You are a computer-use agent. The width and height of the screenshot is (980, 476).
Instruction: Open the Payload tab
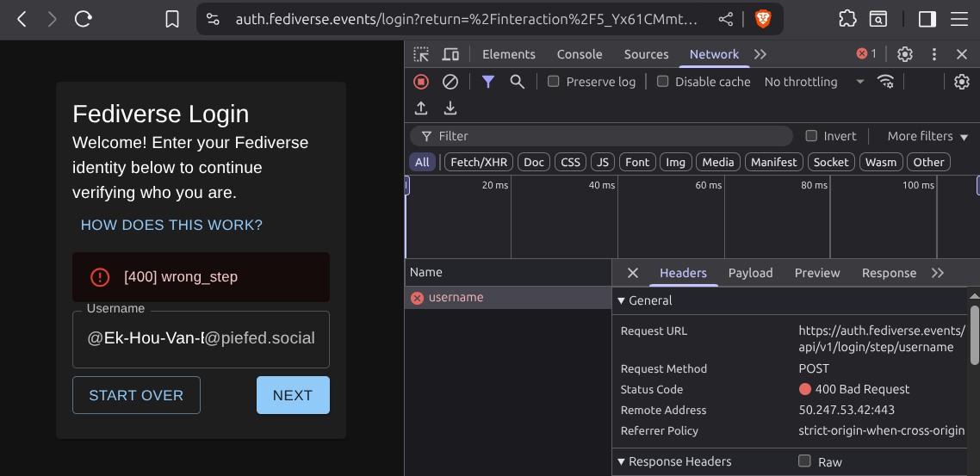point(750,273)
